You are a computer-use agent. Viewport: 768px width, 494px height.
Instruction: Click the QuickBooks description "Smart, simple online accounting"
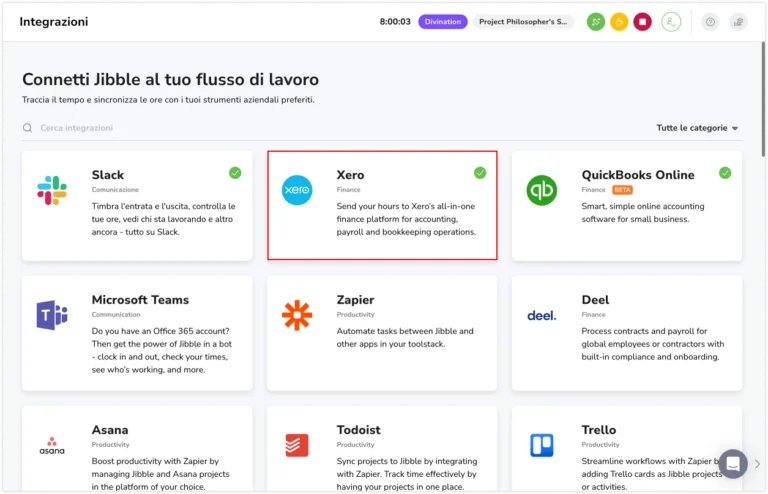(x=643, y=212)
